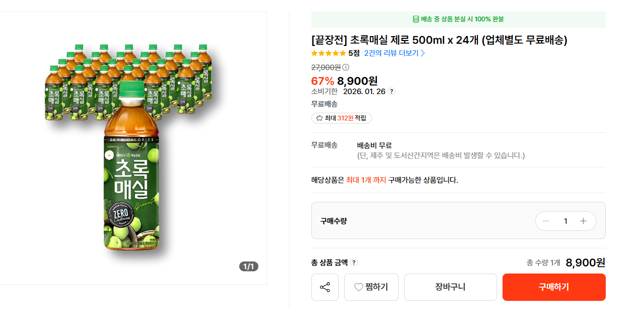Click the info icon beside 27,000원
Screen dimensions: 644x320
(x=346, y=67)
